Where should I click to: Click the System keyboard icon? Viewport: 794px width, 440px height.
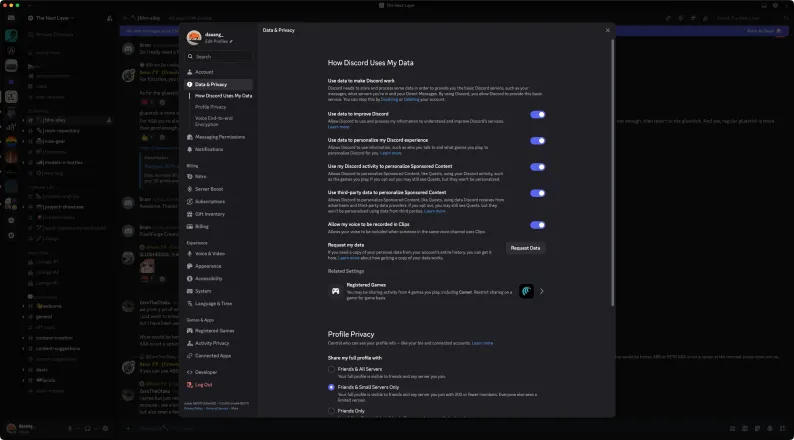click(x=190, y=291)
